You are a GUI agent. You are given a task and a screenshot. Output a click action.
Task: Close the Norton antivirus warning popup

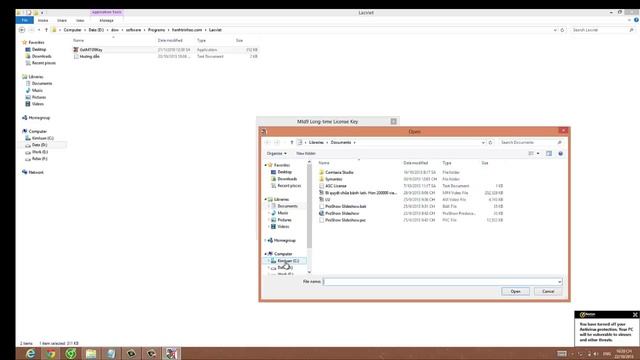click(x=635, y=314)
